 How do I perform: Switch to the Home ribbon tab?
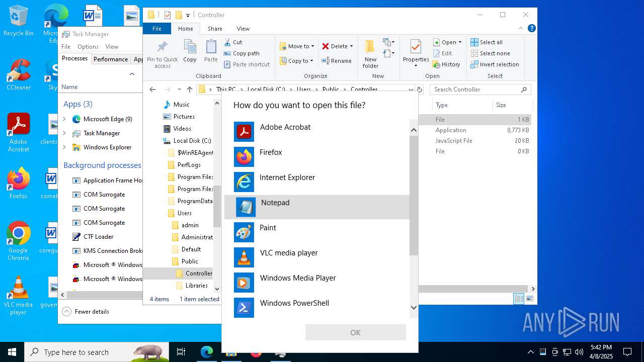point(185,29)
